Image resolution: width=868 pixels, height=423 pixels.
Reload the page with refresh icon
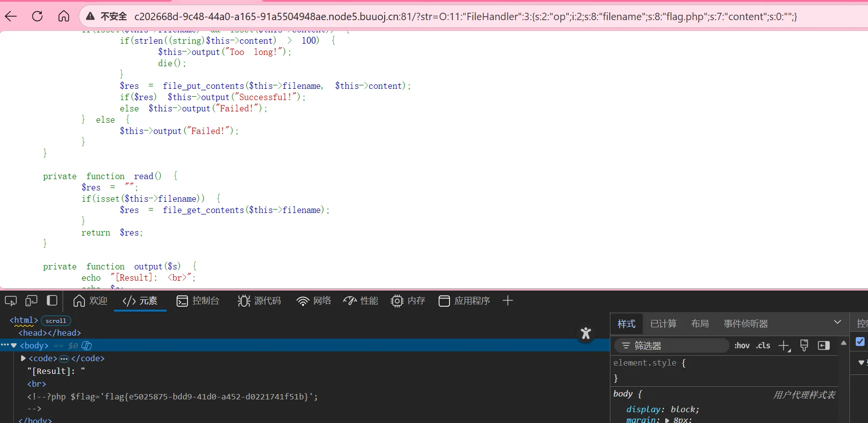(x=37, y=16)
